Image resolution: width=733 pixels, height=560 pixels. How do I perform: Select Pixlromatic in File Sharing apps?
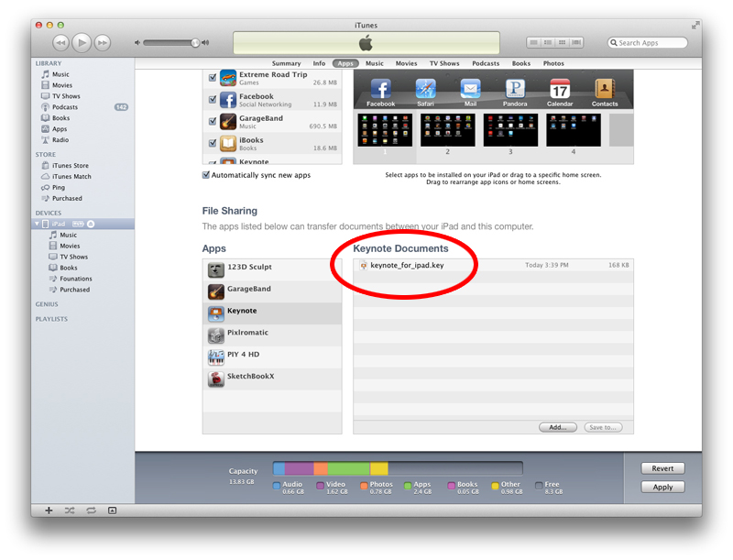(272, 335)
